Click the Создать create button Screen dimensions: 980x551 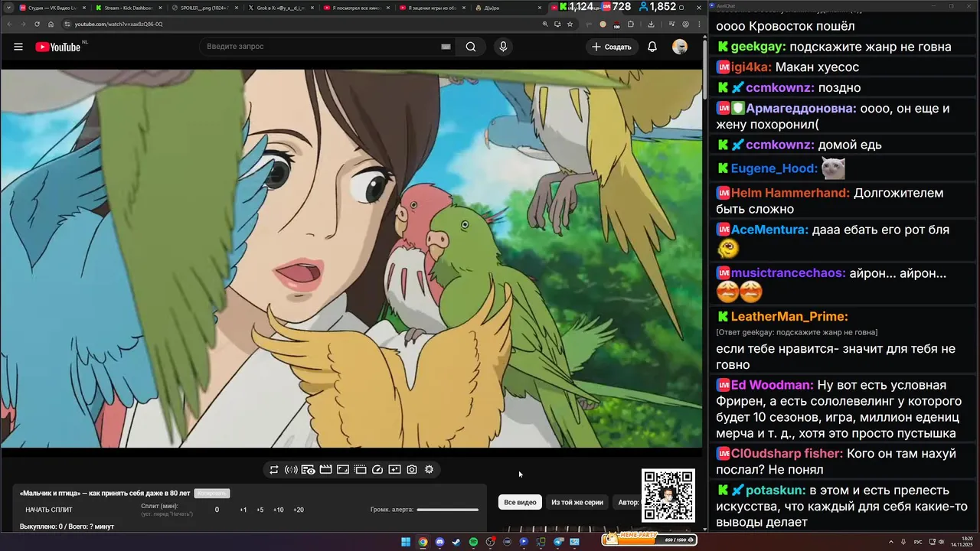[x=612, y=47]
